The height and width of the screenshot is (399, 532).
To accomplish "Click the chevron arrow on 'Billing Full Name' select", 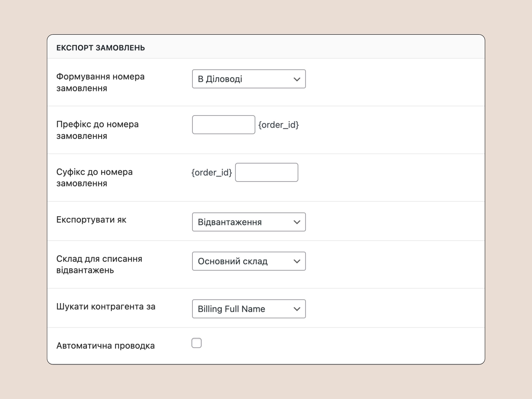I will (x=297, y=309).
